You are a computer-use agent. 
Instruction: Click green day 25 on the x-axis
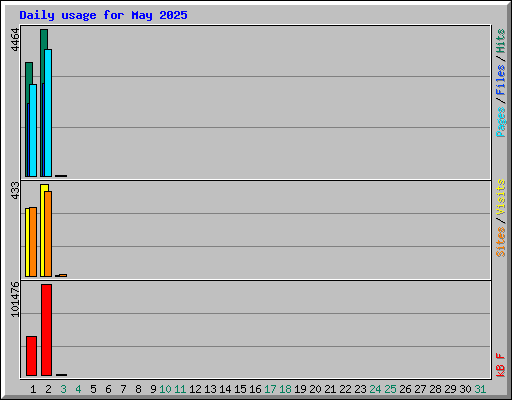[390, 389]
